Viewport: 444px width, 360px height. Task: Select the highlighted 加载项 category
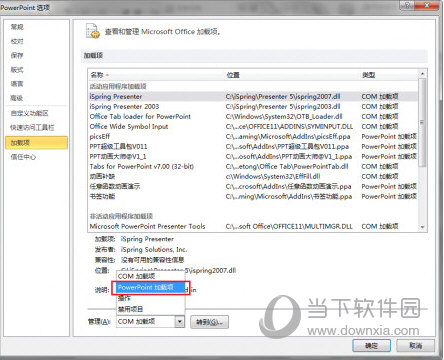(x=37, y=143)
